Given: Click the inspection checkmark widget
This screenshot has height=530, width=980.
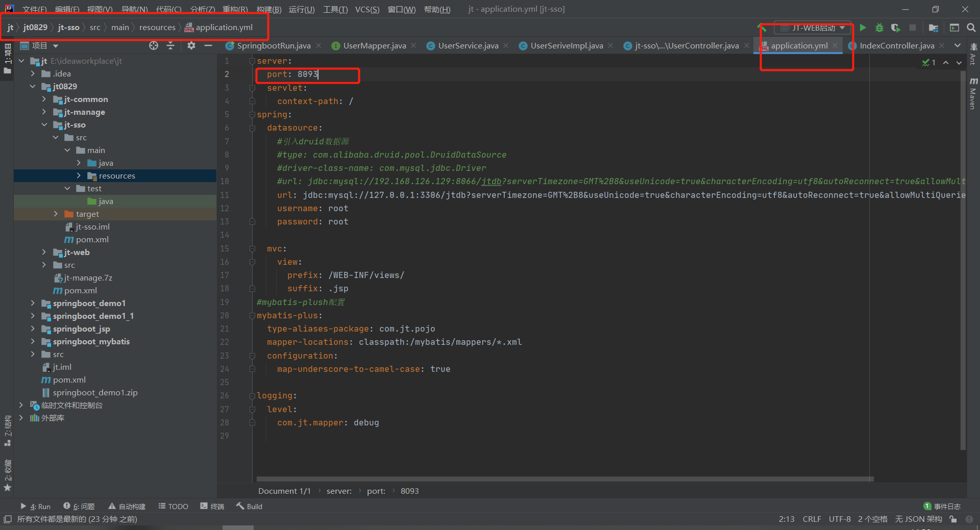Looking at the screenshot, I should click(929, 62).
